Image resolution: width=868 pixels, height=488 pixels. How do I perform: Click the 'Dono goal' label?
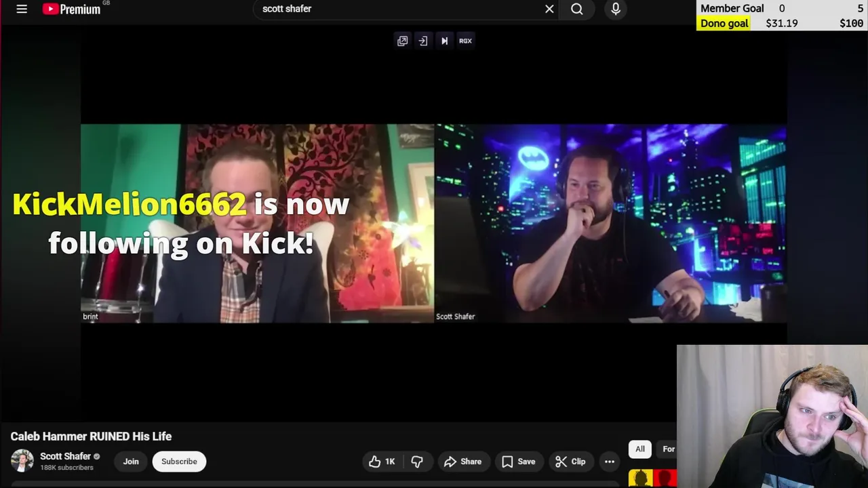(724, 23)
